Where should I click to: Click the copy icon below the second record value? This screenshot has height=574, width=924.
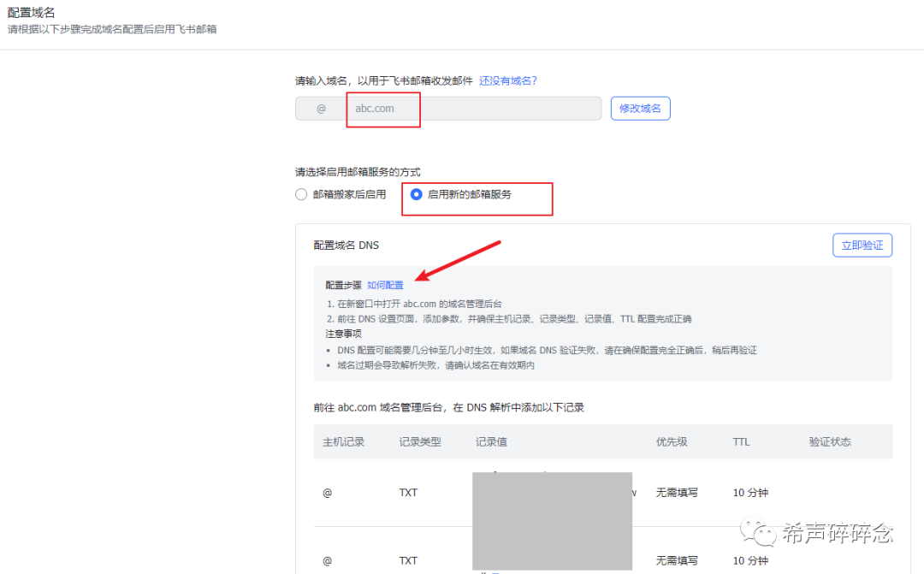(x=484, y=571)
